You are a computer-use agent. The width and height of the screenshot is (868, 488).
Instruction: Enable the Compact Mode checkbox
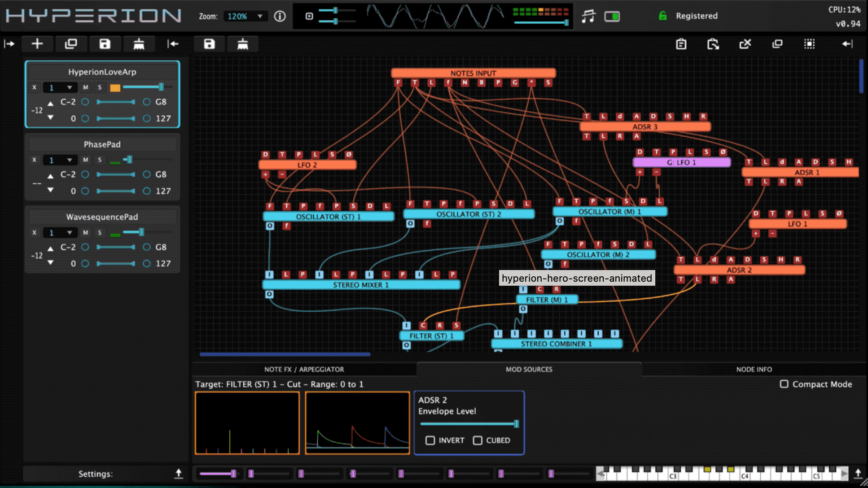click(x=784, y=384)
